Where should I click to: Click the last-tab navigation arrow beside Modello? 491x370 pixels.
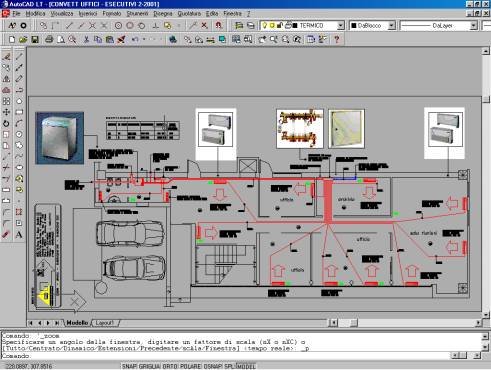click(57, 323)
